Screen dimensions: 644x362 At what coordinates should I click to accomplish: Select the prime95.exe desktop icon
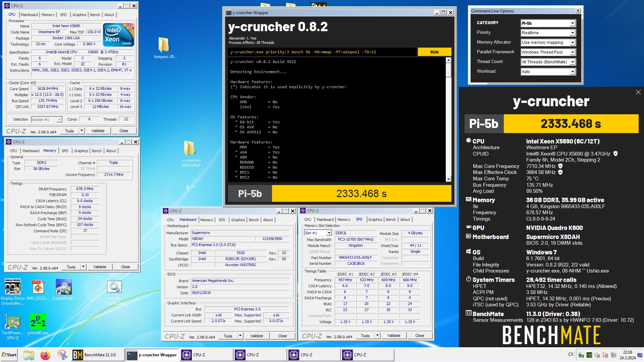click(x=38, y=324)
